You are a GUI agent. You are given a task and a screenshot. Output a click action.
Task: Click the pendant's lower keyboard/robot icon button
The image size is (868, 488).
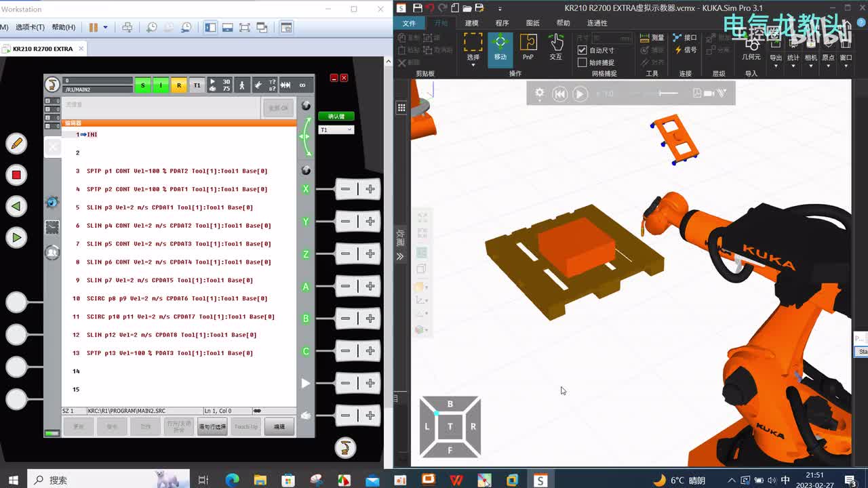[345, 447]
